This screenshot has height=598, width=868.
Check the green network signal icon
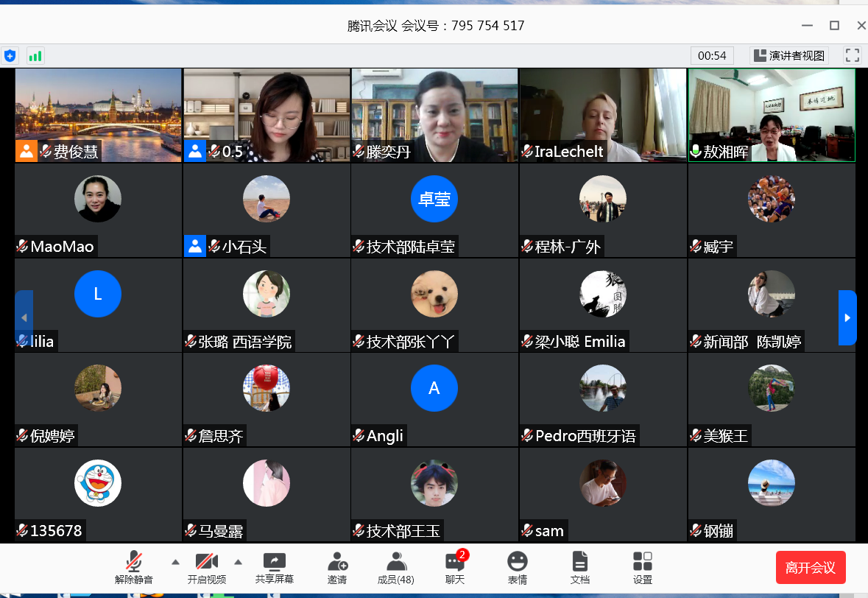[x=35, y=55]
